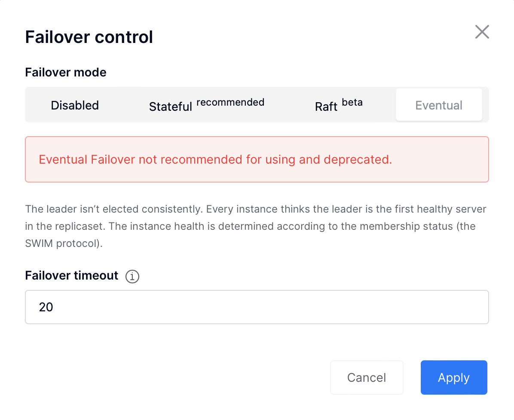Click the 'recommended' badge on Stateful

pos(230,102)
